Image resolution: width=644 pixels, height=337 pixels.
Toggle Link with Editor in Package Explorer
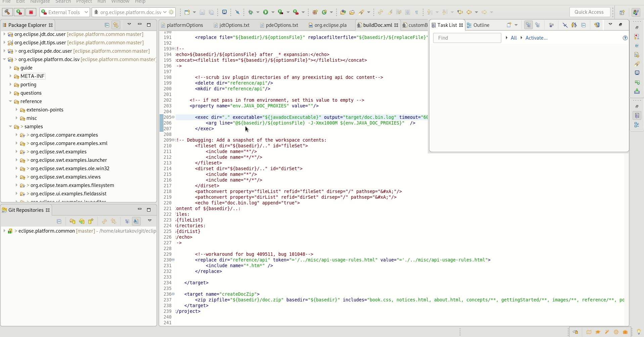coord(116,25)
